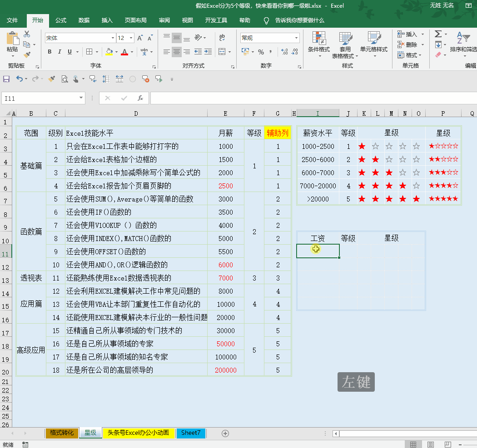Switch to Sheet7 sheet tab
Screen dimensions: 477x448
[191, 433]
